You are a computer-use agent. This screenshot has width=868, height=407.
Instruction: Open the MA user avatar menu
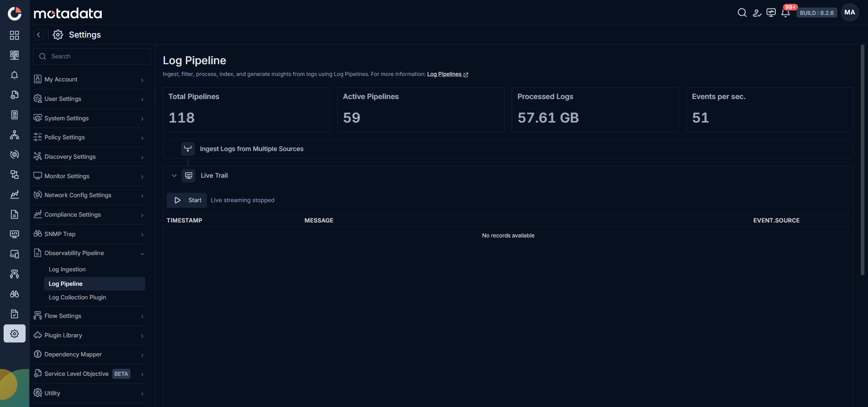[850, 13]
